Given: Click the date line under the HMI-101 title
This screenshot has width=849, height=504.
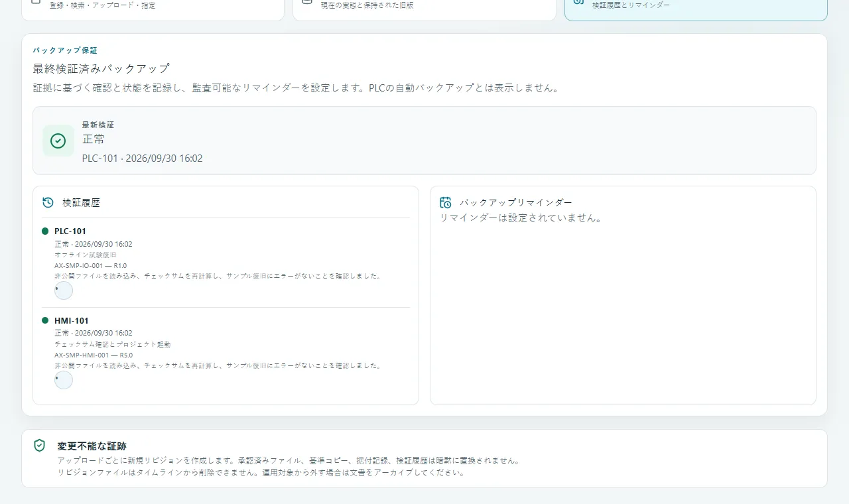Looking at the screenshot, I should click(x=94, y=334).
